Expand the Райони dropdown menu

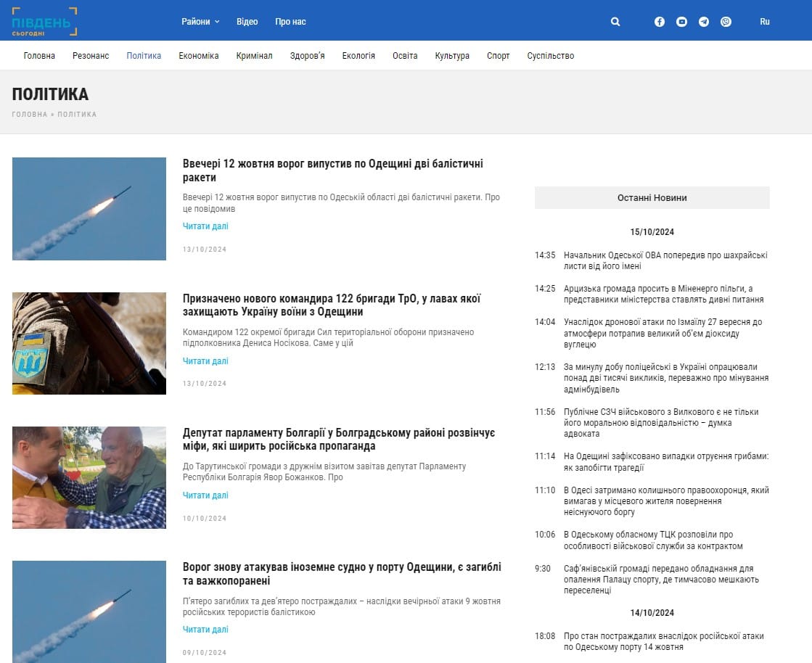click(x=200, y=22)
